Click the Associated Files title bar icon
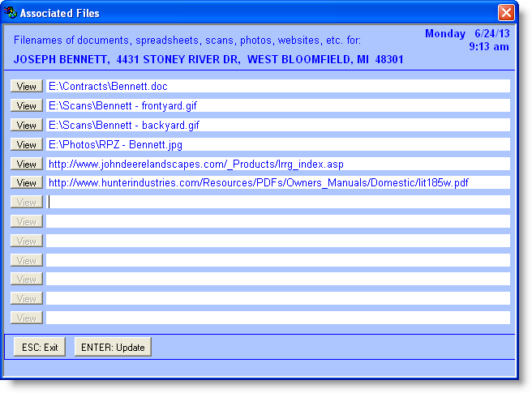 click(11, 13)
